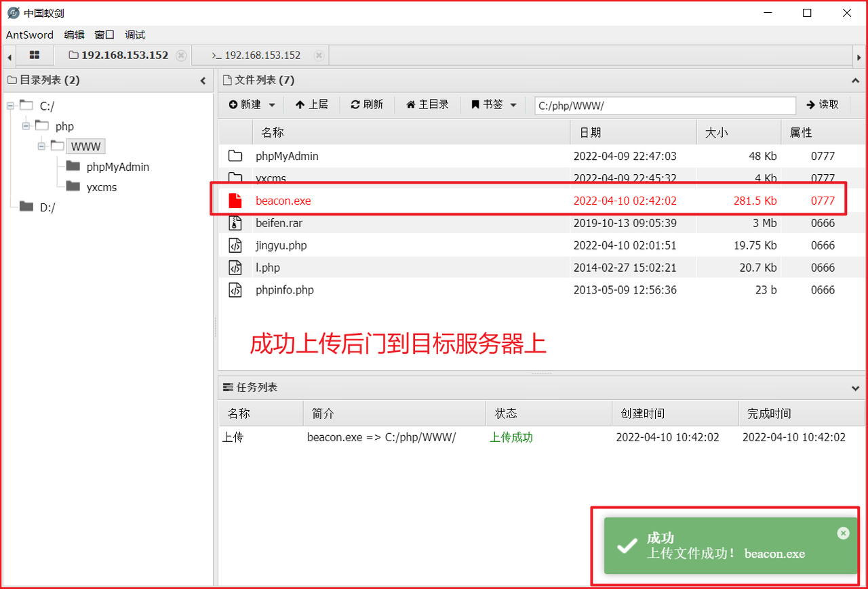Collapse the C:/ tree node
The height and width of the screenshot is (589, 868).
click(x=11, y=105)
